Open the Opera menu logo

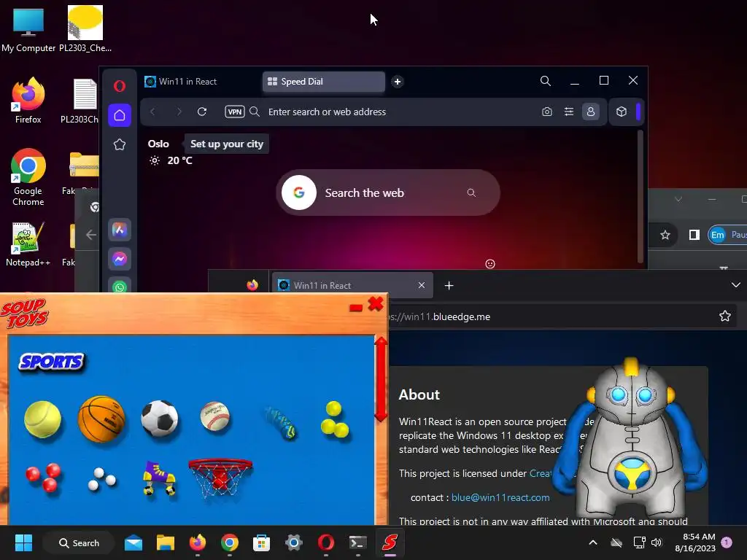tap(120, 86)
